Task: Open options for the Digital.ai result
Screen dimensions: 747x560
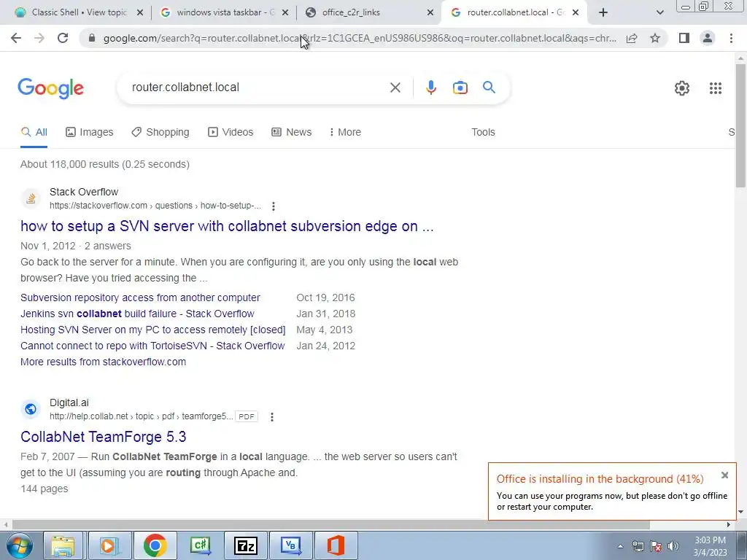Action: click(271, 416)
